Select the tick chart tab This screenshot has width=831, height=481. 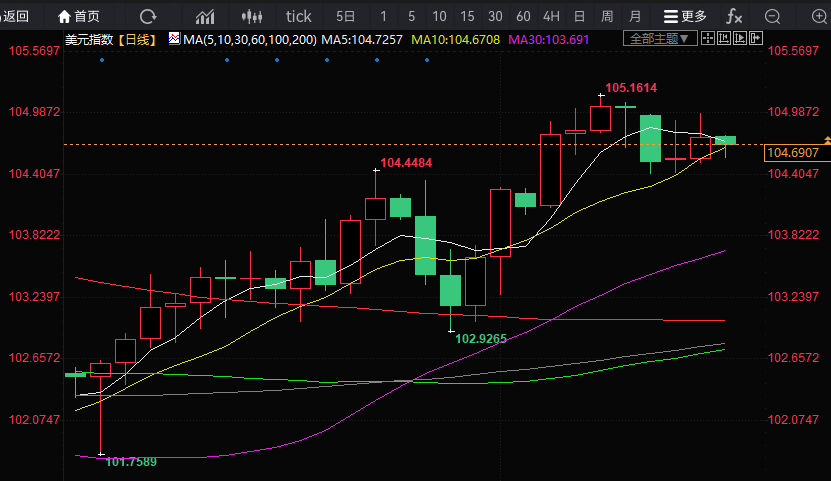click(x=298, y=16)
